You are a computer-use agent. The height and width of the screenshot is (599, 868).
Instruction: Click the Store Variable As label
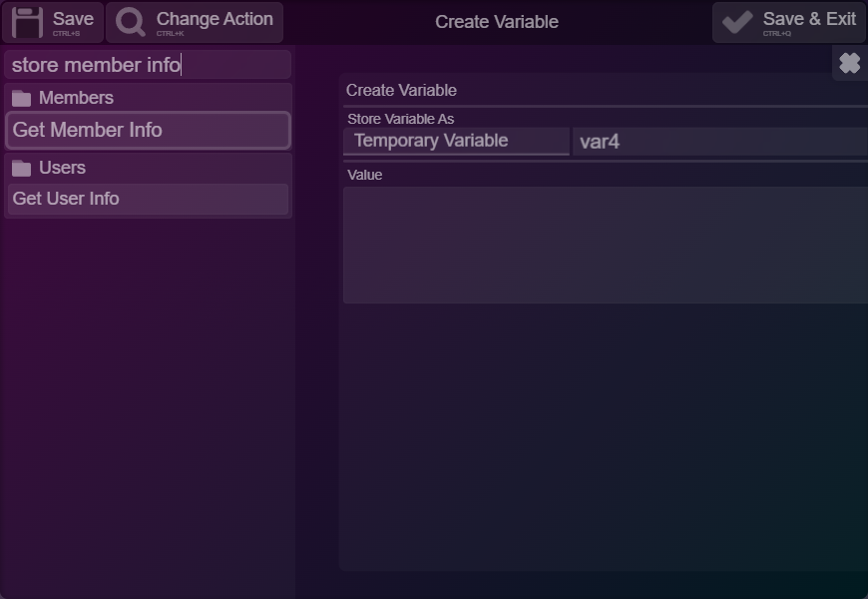tap(401, 119)
